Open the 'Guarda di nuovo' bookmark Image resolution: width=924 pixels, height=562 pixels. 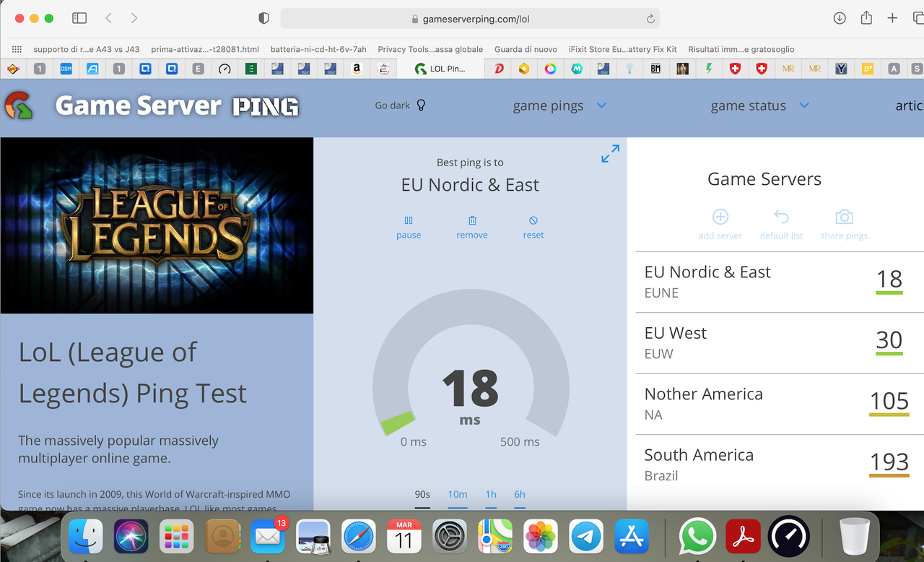pyautogui.click(x=526, y=49)
